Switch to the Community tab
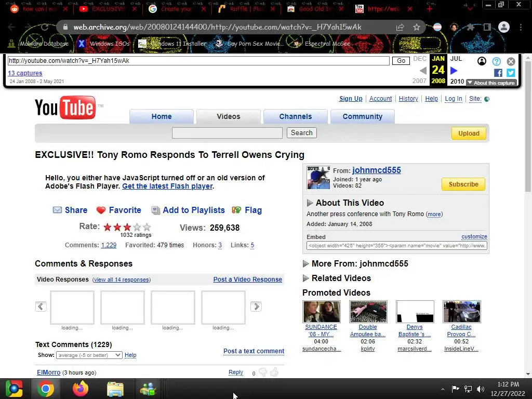532x399 pixels. (x=362, y=116)
